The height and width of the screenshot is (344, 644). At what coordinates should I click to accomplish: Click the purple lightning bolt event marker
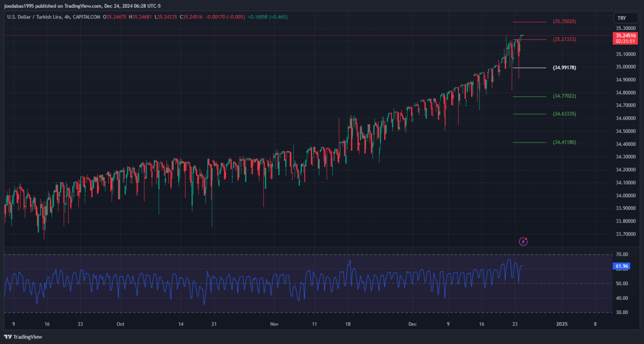523,241
